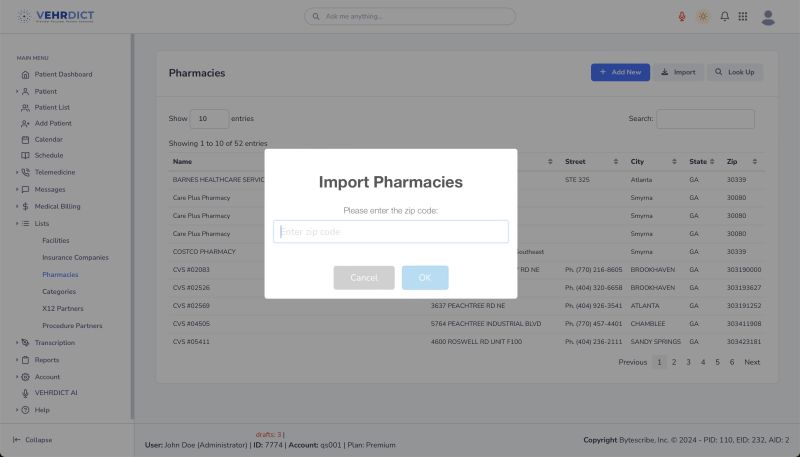Click the Import button
The width and height of the screenshot is (800, 457).
click(x=678, y=72)
